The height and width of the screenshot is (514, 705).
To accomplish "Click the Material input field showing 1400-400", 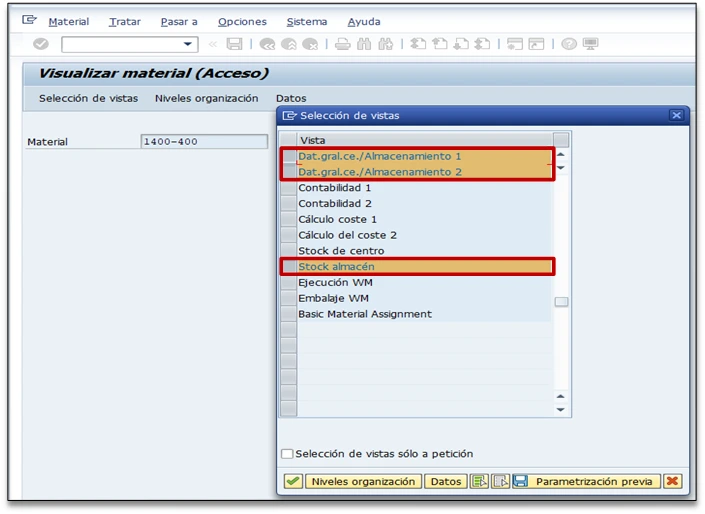I will [204, 141].
